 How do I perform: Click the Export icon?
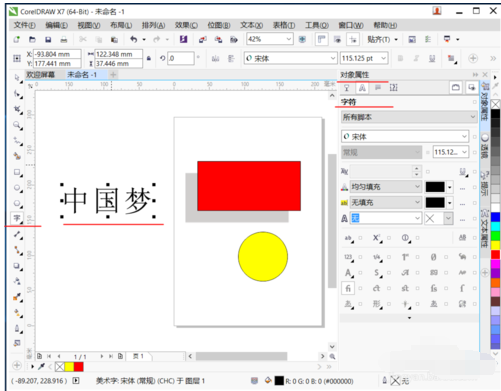click(x=218, y=40)
